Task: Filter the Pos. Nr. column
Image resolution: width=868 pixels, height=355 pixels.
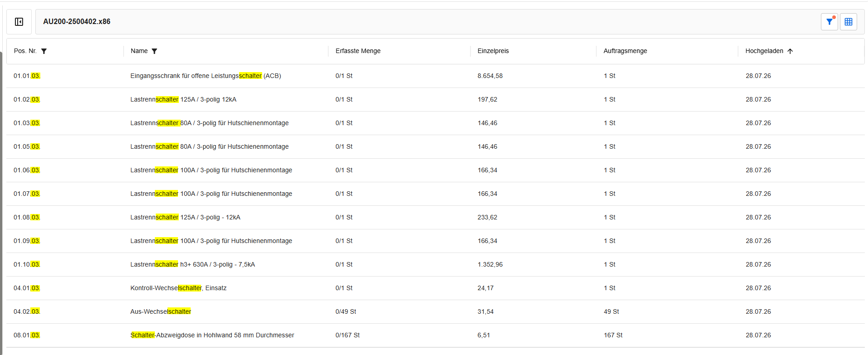Action: click(x=44, y=51)
